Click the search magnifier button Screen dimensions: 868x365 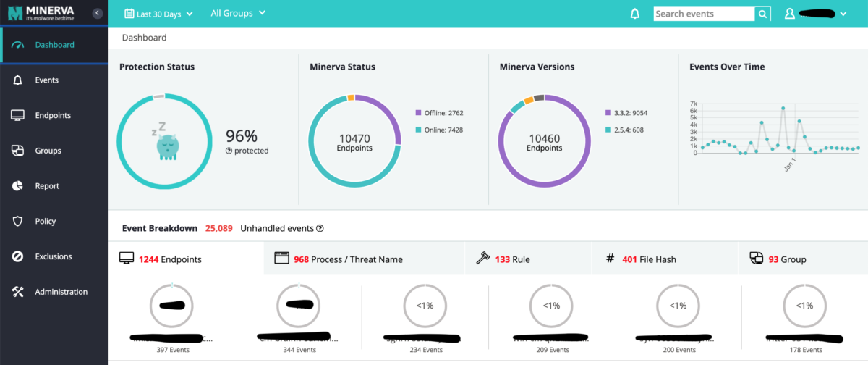point(763,14)
